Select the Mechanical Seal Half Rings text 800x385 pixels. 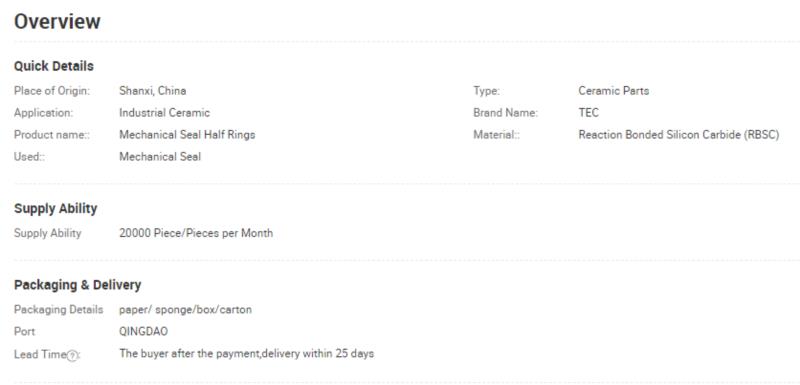point(187,135)
